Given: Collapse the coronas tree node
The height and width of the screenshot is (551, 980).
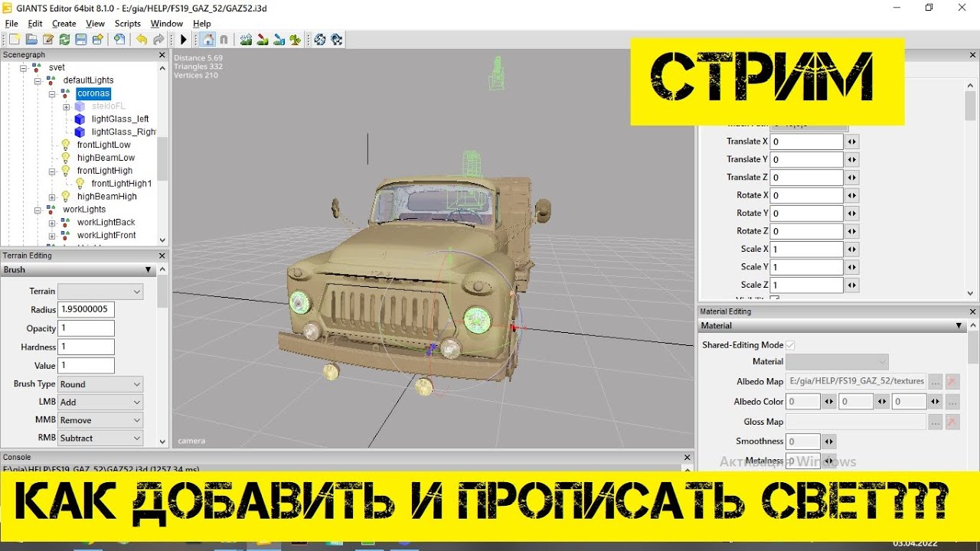Looking at the screenshot, I should click(52, 93).
